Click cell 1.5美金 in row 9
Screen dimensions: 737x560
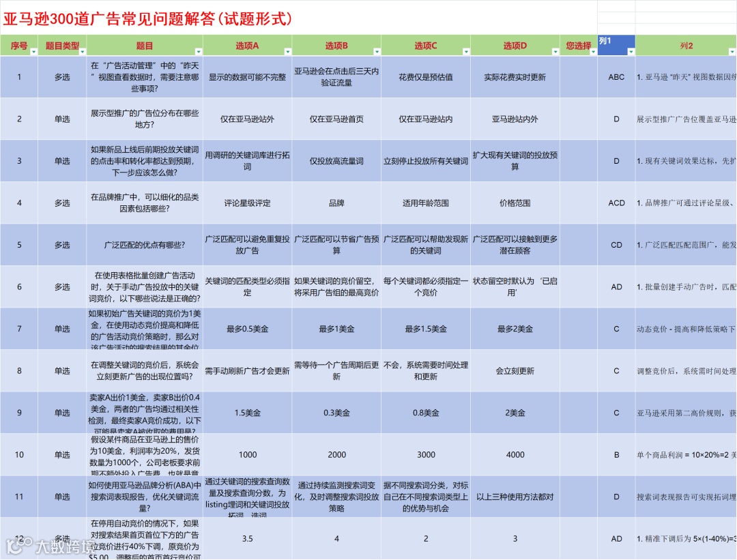[x=247, y=413]
